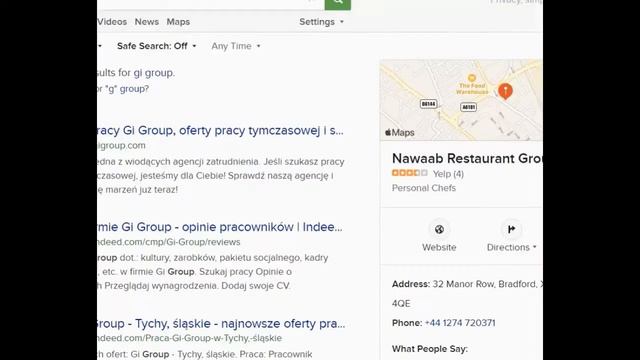Click the Website globe icon
This screenshot has width=640, height=360.
pos(439,229)
